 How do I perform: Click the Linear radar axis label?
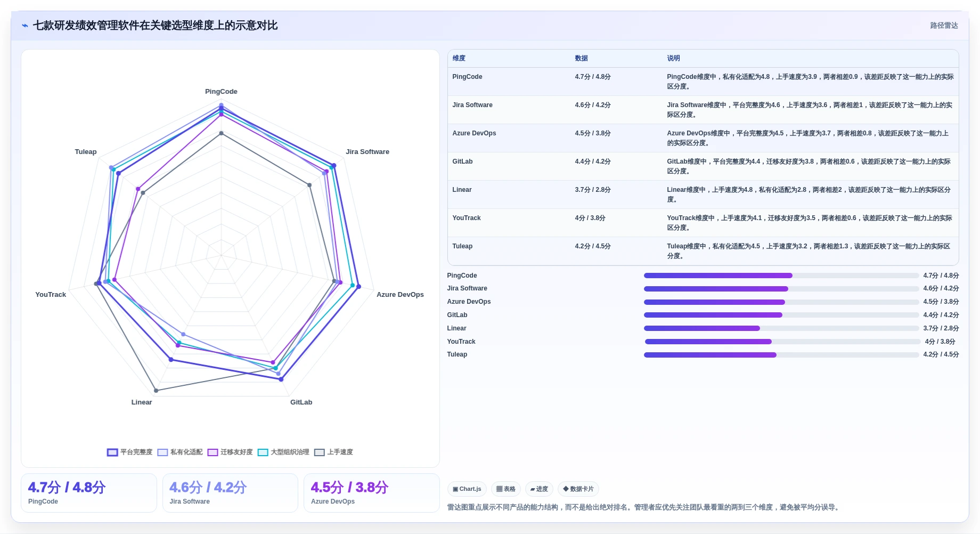coord(142,402)
